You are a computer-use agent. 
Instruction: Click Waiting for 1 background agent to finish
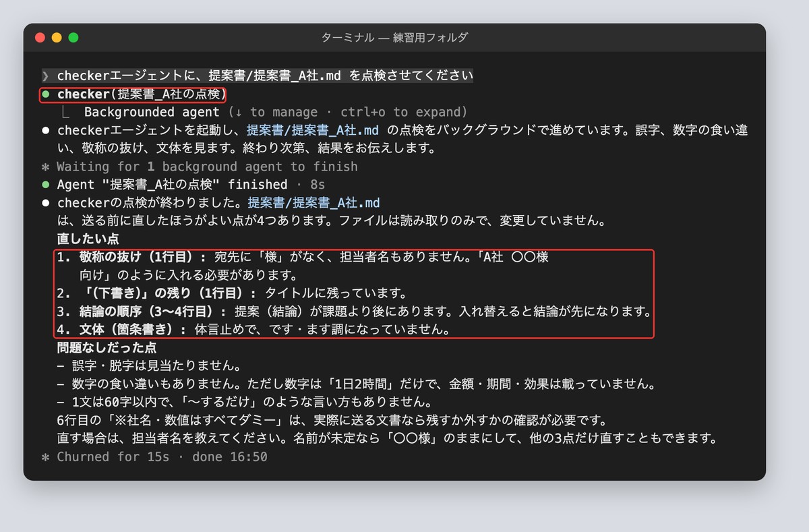(207, 167)
